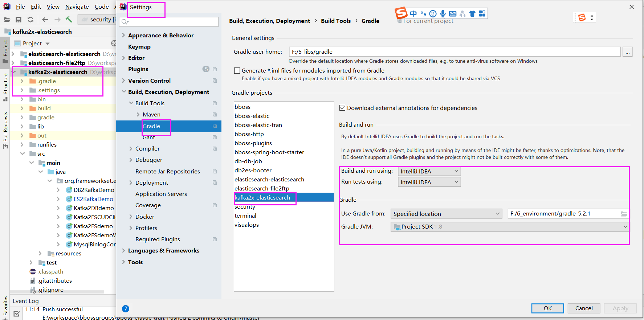644x320 pixels.
Task: Expand the resources folder in project tree
Action: pos(40,253)
